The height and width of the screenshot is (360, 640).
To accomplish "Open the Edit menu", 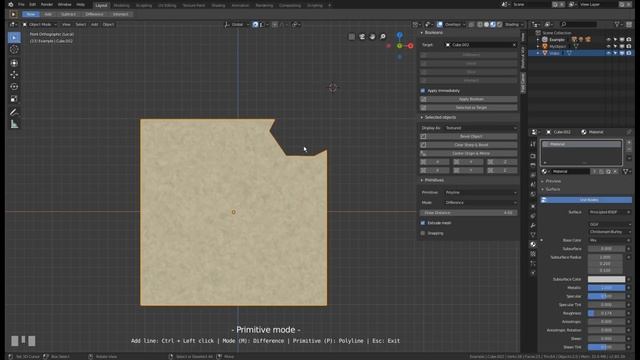I will (32, 4).
